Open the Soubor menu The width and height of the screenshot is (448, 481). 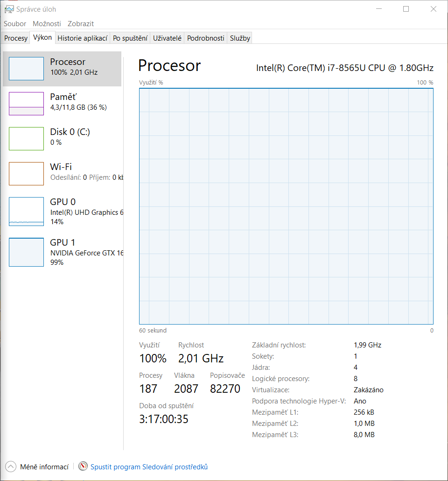15,23
